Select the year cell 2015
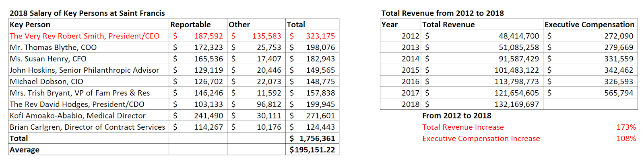 (400, 70)
